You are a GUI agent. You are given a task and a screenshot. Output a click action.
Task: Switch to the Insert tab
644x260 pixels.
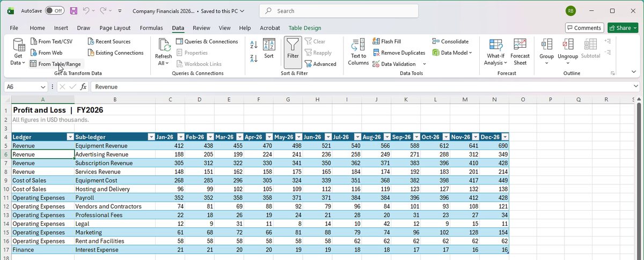coord(61,28)
